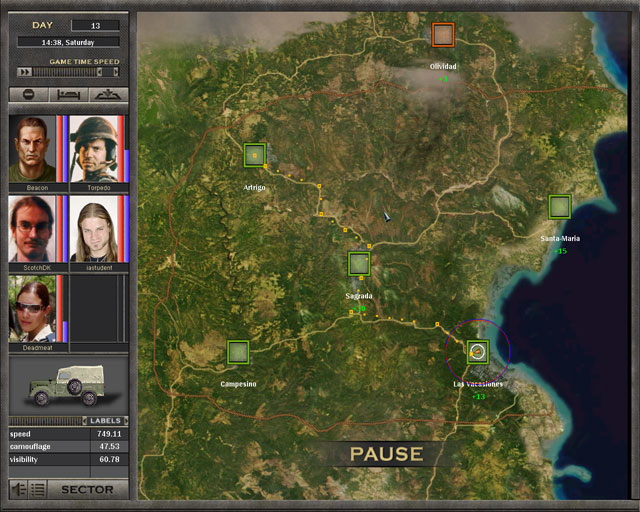The width and height of the screenshot is (640, 512).
Task: Click right arrow beside LABELS
Action: (126, 421)
